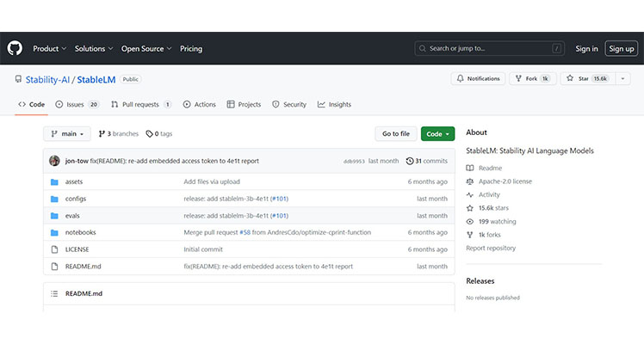The image size is (644, 344).
Task: Click the Add files via upload commit
Action: [212, 181]
